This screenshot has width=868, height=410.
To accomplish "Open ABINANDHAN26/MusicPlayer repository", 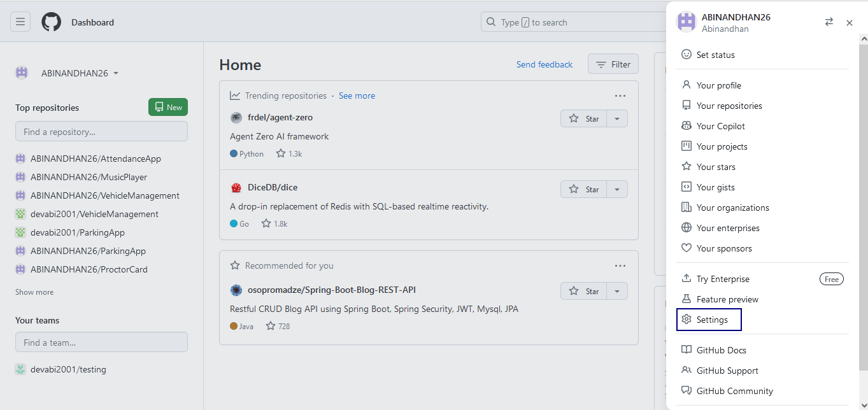I will [x=89, y=177].
